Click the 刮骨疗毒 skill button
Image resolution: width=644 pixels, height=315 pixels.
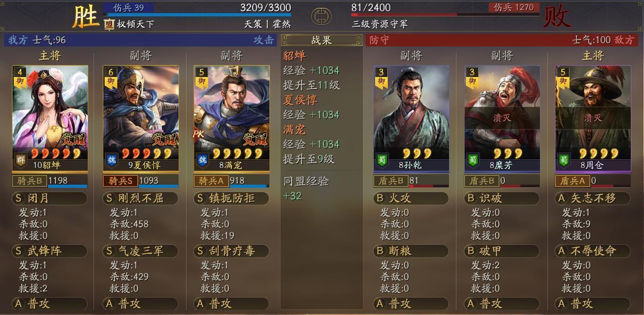coord(231,251)
